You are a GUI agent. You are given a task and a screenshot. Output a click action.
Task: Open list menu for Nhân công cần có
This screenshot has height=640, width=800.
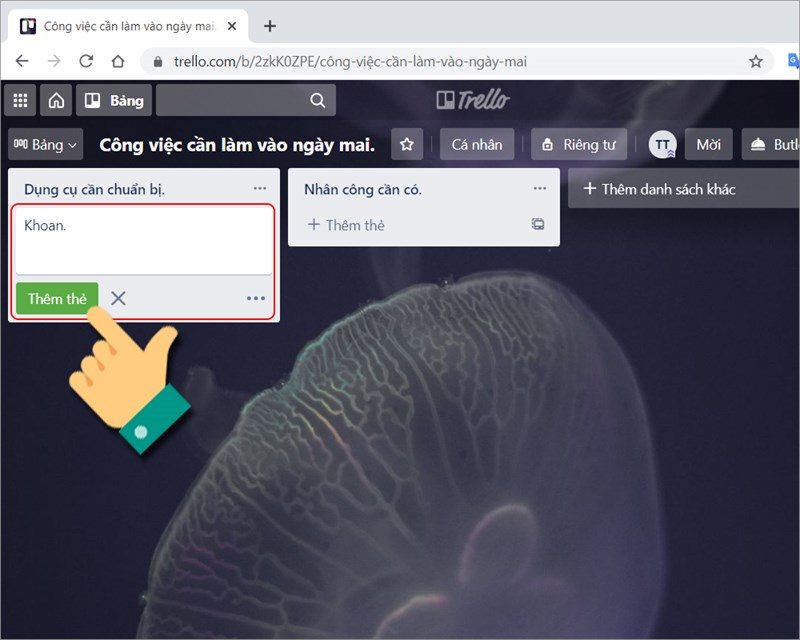[x=540, y=188]
